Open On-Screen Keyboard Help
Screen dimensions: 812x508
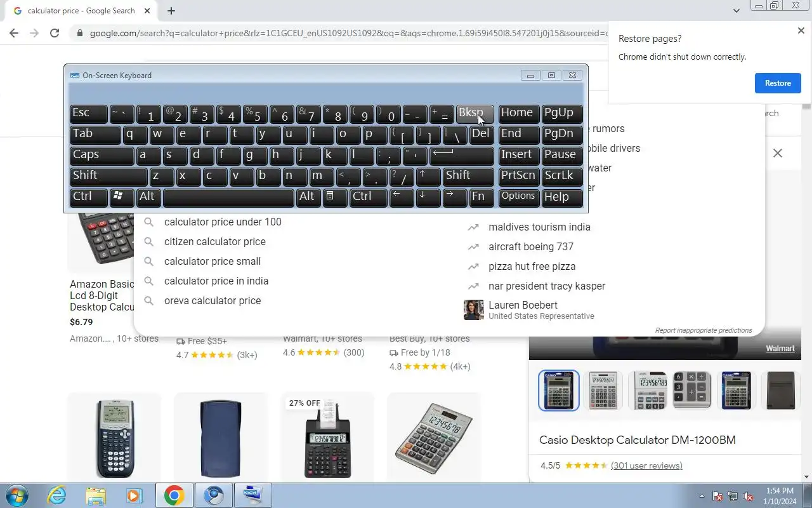(x=562, y=197)
